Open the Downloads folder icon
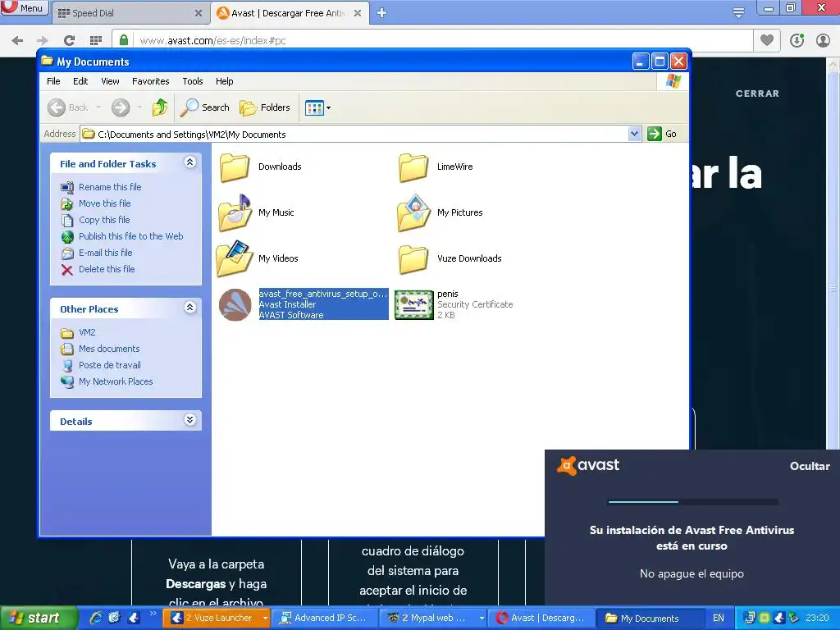The image size is (840, 630). coord(235,167)
